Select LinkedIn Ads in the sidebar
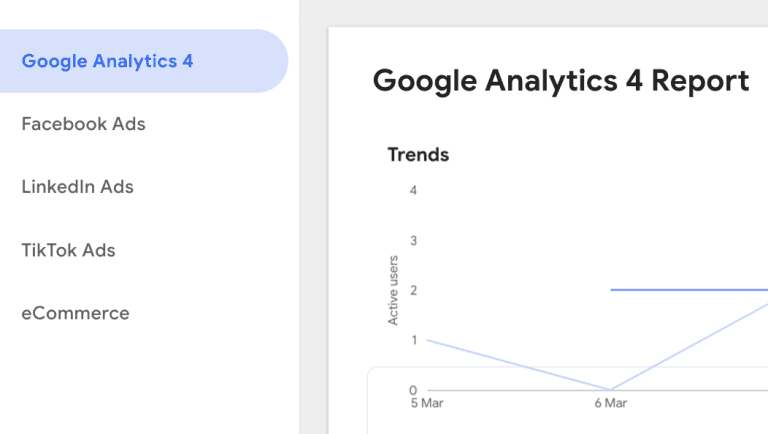768x434 pixels. click(x=77, y=187)
